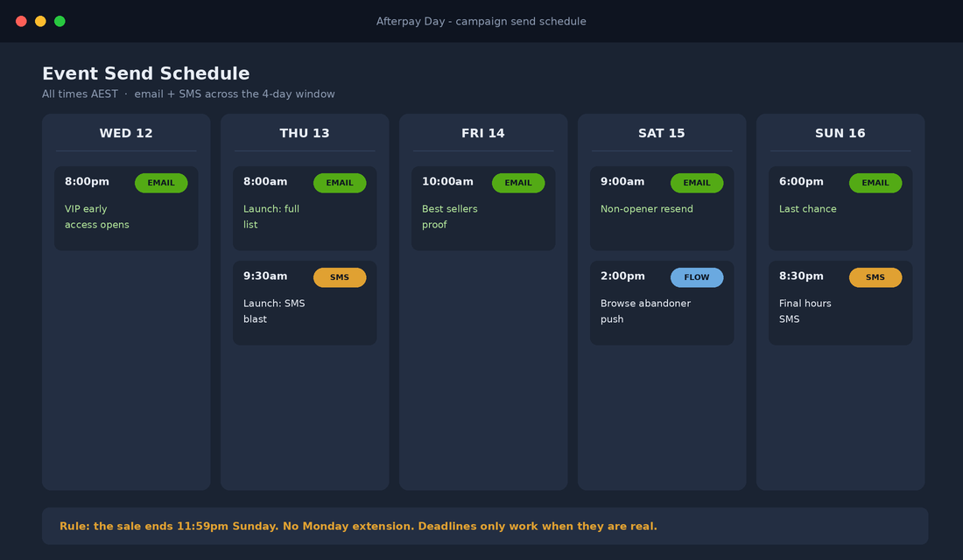Click the Event Send Schedule heading
The height and width of the screenshot is (560, 963).
pos(146,73)
